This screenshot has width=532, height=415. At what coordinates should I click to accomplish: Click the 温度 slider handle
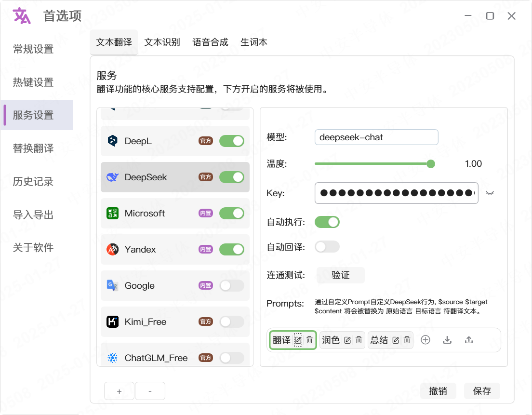[431, 164]
